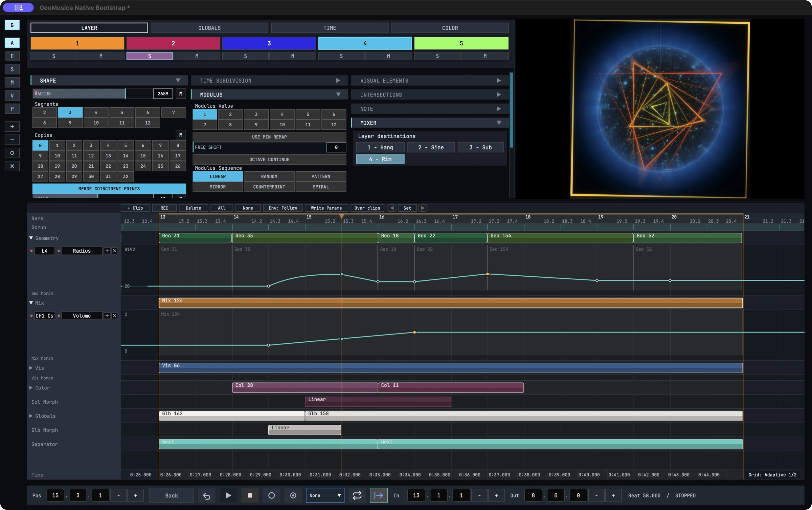Click the minus icon in left sidebar

tap(12, 140)
